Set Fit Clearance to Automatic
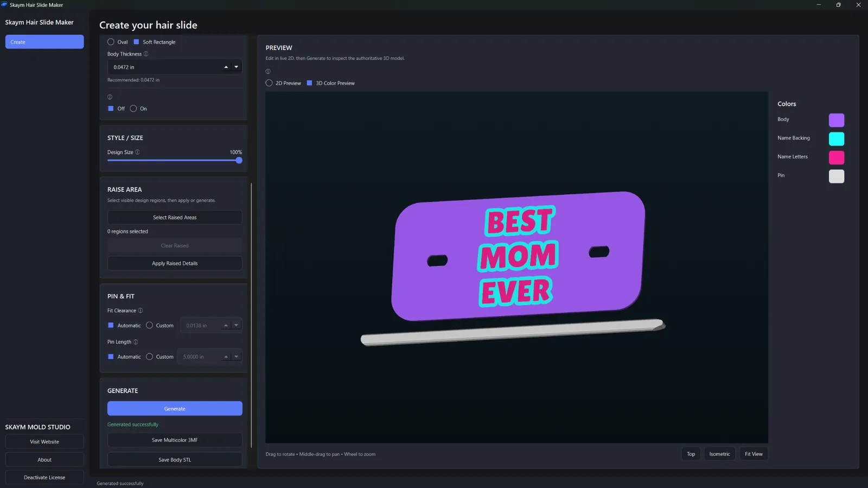868x488 pixels. coord(124,326)
